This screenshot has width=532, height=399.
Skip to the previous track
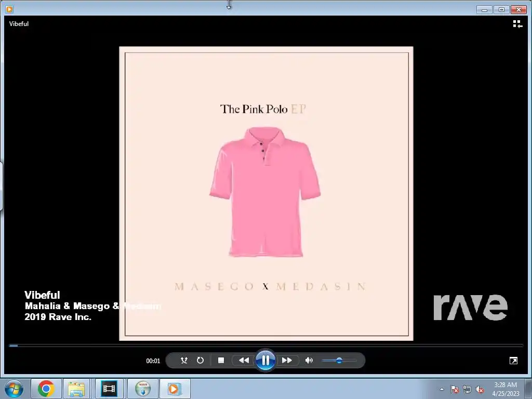point(244,361)
